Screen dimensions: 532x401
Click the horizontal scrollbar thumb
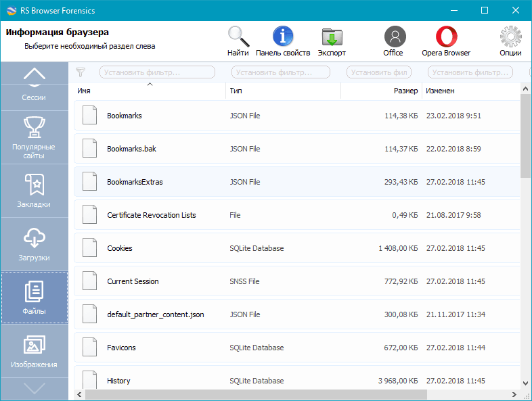[256, 394]
